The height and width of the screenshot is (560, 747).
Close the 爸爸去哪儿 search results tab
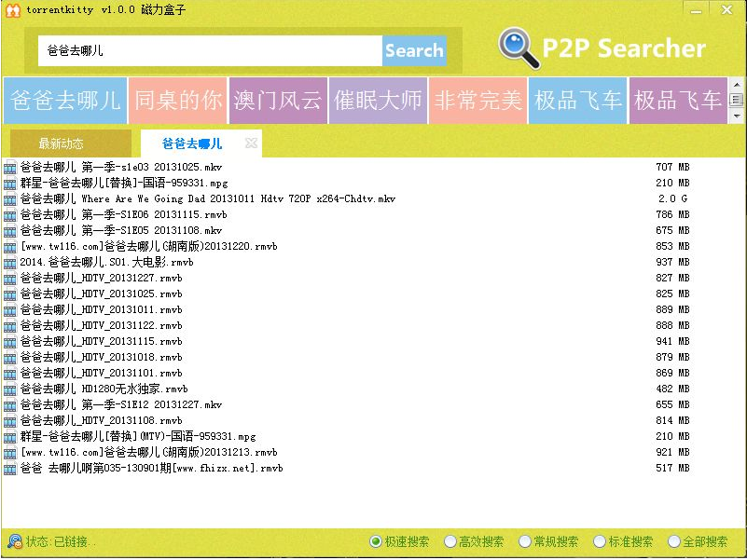[251, 143]
